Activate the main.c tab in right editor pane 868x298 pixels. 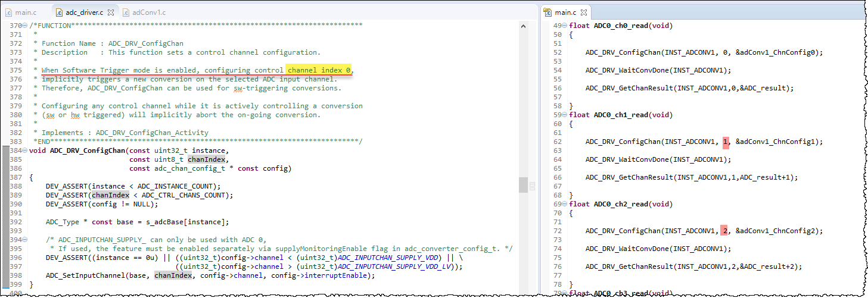[565, 12]
